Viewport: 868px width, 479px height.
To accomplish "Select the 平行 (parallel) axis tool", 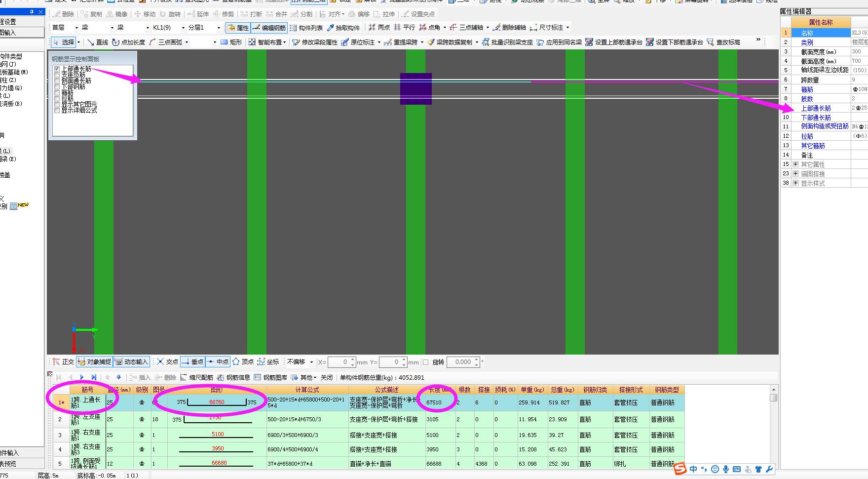I will point(404,28).
